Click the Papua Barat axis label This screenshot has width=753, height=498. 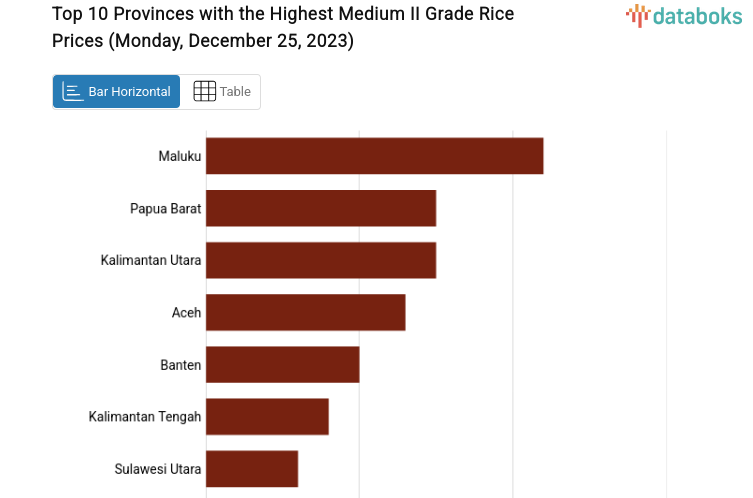pos(166,208)
